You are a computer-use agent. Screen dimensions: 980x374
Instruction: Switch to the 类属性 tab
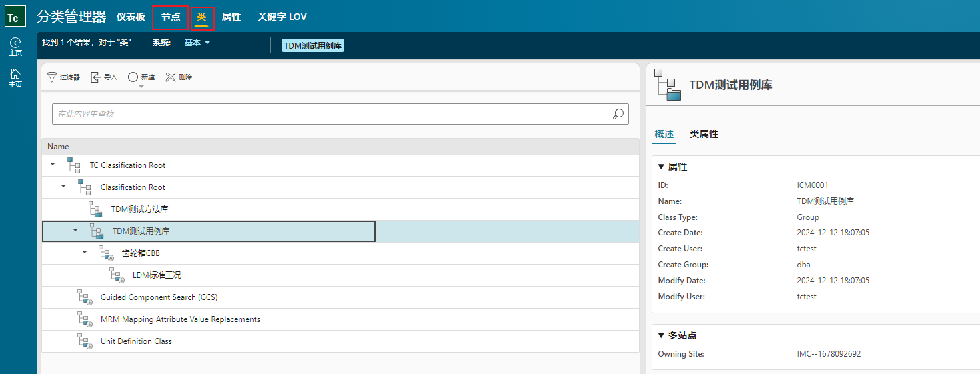coord(704,134)
